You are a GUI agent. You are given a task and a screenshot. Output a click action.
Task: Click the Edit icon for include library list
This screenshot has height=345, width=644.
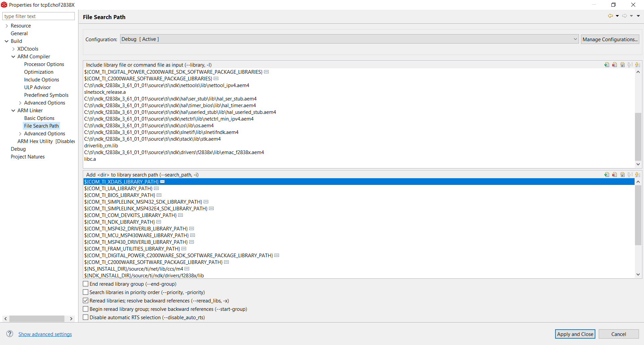[x=622, y=65]
